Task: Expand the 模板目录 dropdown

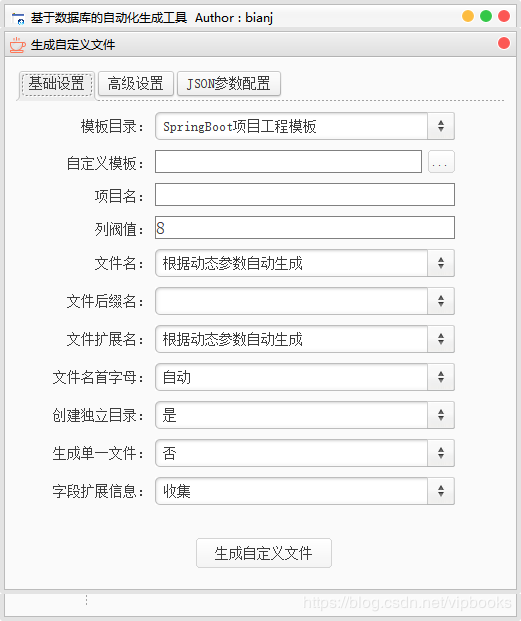Action: tap(304, 126)
